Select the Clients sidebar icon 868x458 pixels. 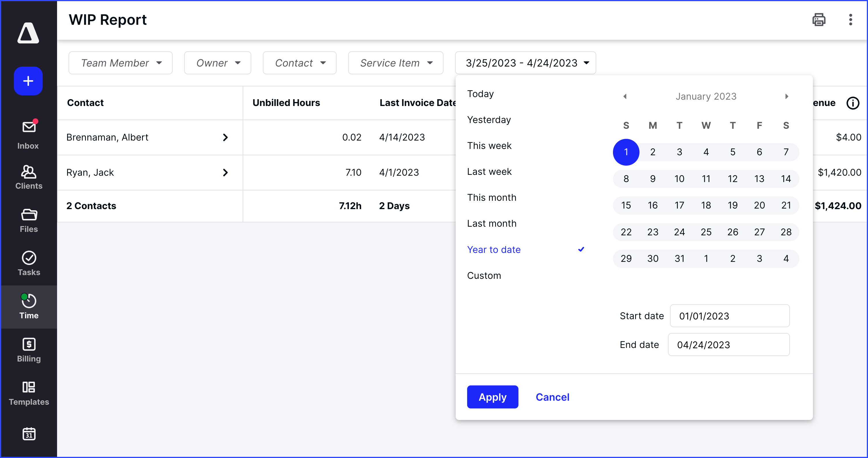point(28,177)
